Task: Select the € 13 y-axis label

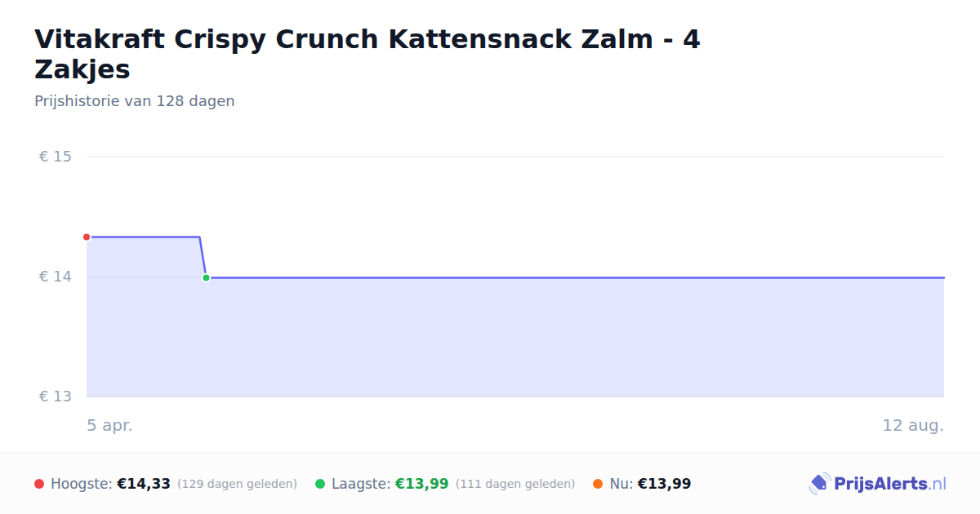Action: coord(56,397)
